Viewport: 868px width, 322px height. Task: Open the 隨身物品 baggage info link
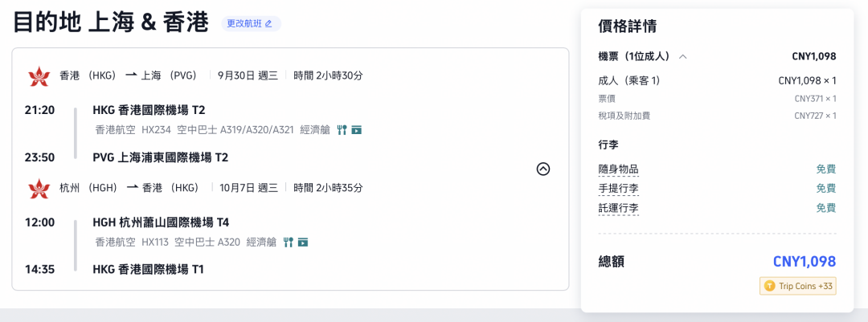(x=618, y=169)
